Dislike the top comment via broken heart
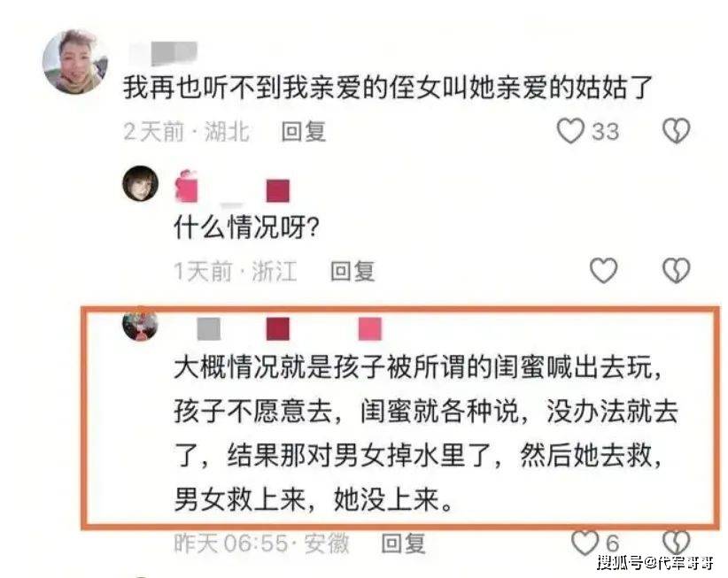The height and width of the screenshot is (578, 728). click(x=676, y=131)
